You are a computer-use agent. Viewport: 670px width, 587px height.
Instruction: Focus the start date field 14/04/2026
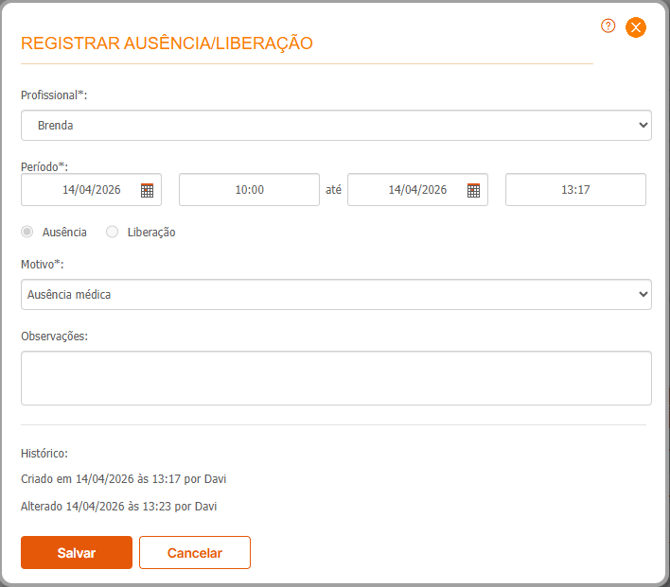click(91, 190)
